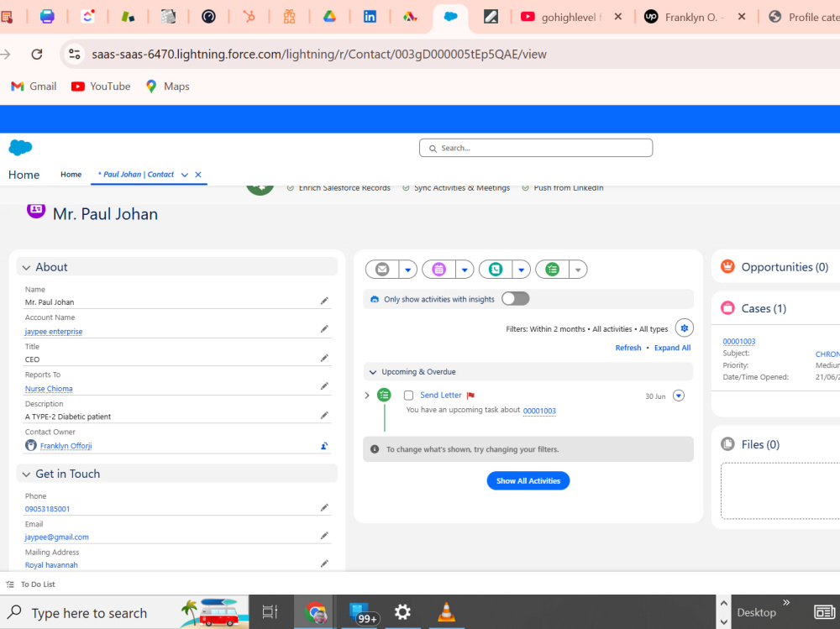Switch to the gohighlevel YouTube tab
The height and width of the screenshot is (629, 840).
pos(570,17)
